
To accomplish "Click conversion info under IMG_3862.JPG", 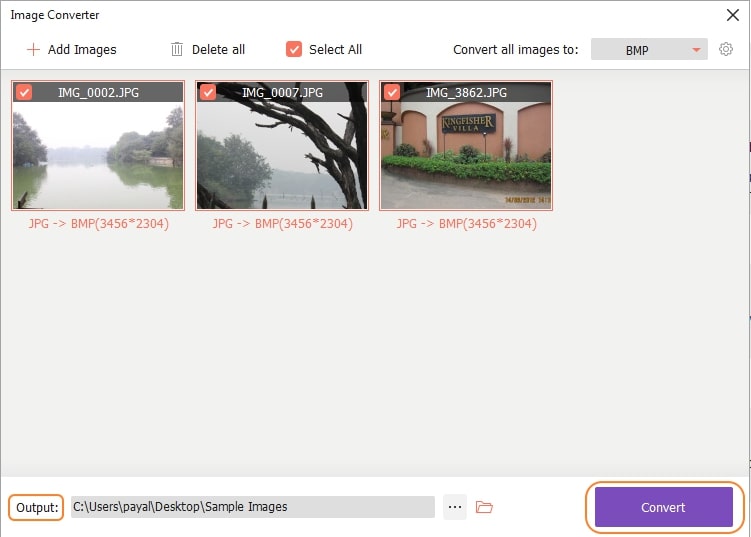I will point(466,224).
